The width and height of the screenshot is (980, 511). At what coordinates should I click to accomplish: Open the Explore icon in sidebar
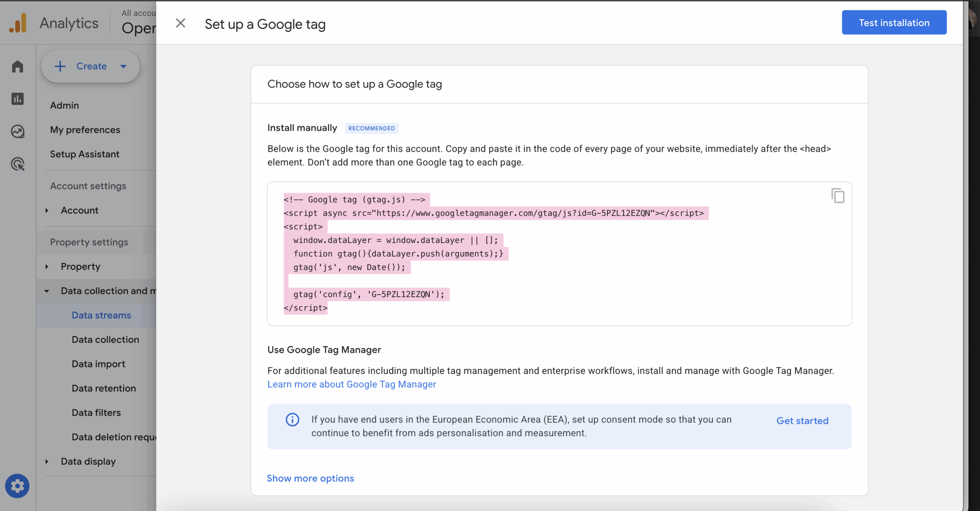[x=18, y=131]
